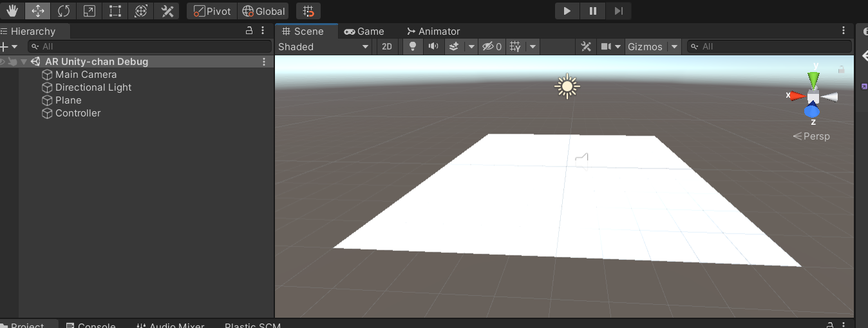Click the gizmo center cube
Image resolution: width=868 pixels, height=328 pixels.
point(813,96)
